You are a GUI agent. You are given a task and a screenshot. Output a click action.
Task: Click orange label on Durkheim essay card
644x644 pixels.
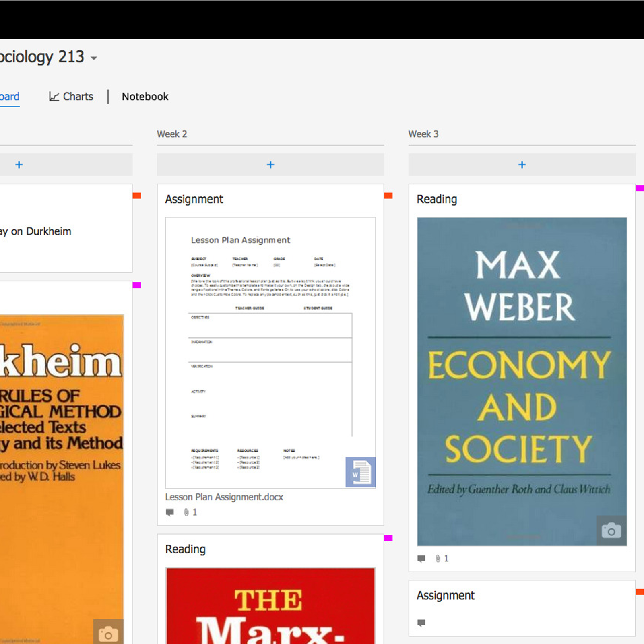tap(137, 196)
